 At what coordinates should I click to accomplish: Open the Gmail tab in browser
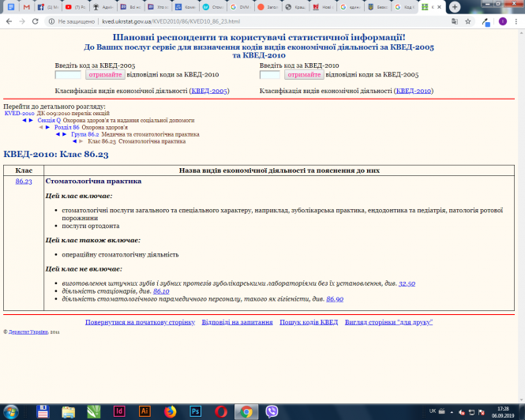tap(26, 6)
